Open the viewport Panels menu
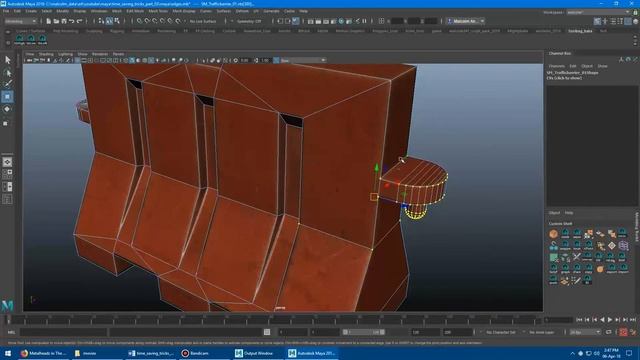 pos(118,54)
